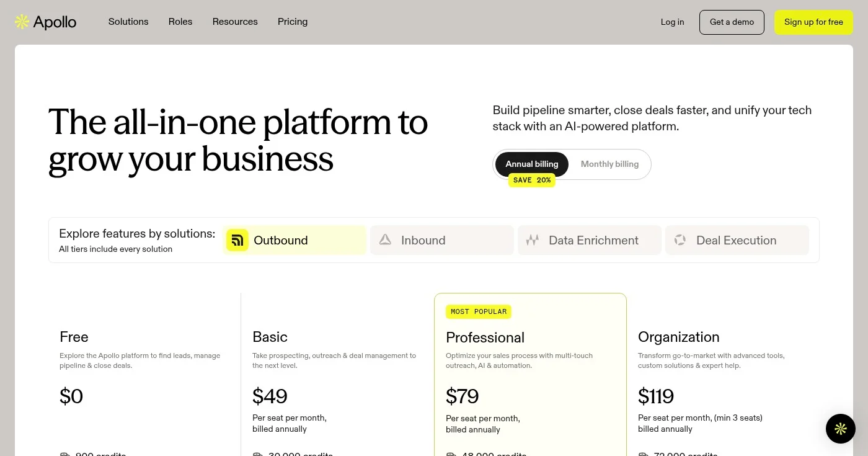Click the Apollo logo icon

click(x=22, y=22)
